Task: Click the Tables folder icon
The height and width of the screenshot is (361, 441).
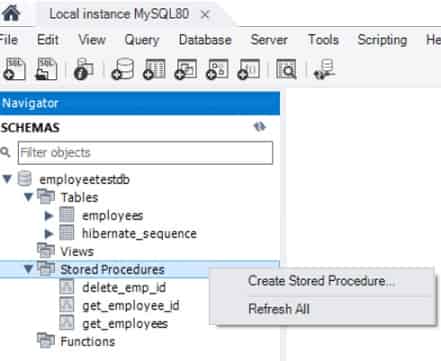Action: 46,196
